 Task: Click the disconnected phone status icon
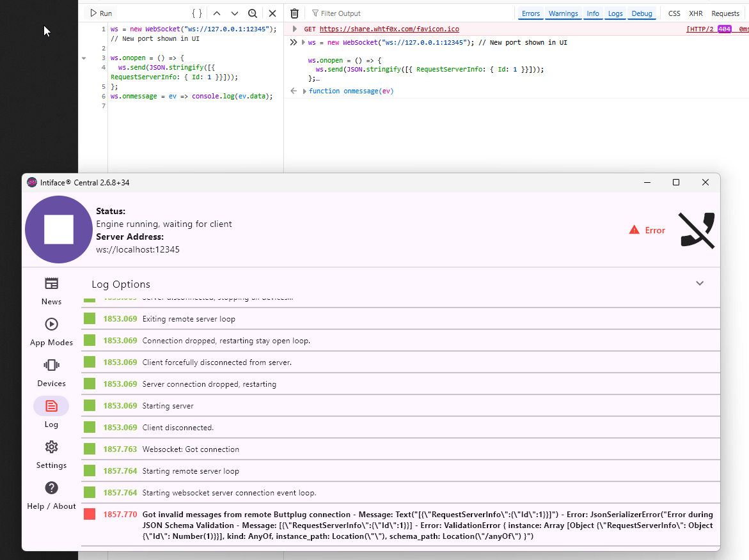696,230
